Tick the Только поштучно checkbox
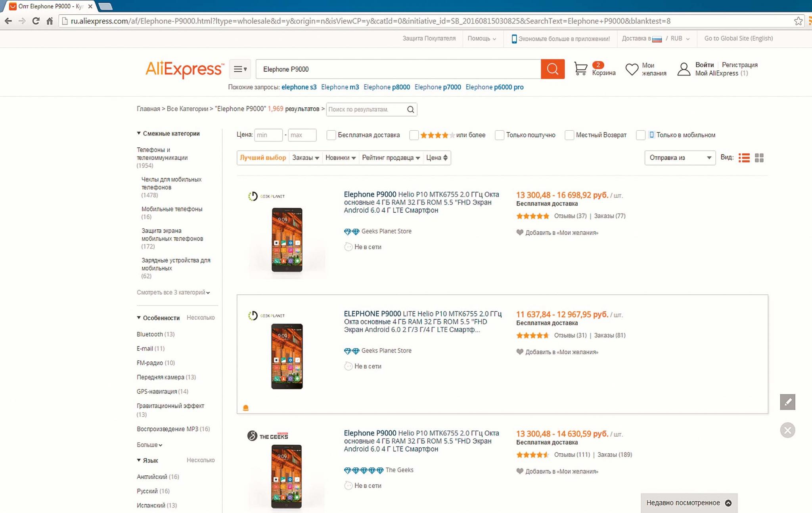This screenshot has width=812, height=513. pyautogui.click(x=500, y=135)
